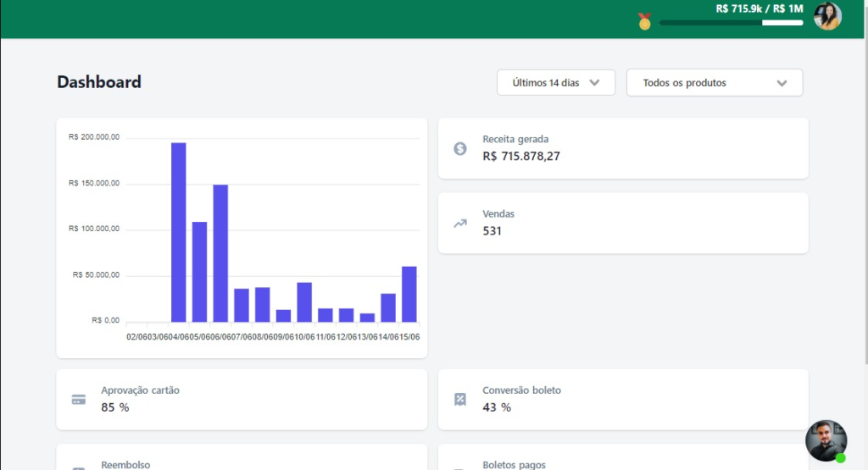The height and width of the screenshot is (470, 868).
Task: Click the chart bar for 14/06
Action: [x=388, y=307]
